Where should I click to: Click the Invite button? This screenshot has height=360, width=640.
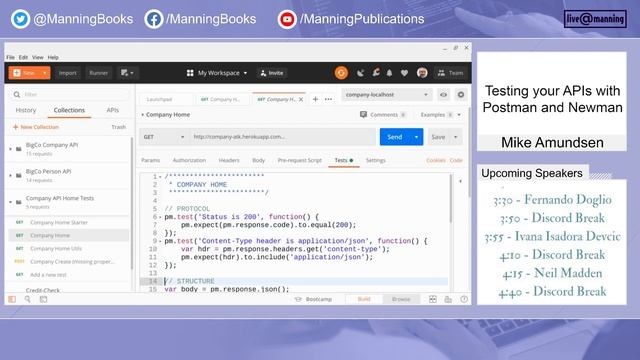point(272,73)
